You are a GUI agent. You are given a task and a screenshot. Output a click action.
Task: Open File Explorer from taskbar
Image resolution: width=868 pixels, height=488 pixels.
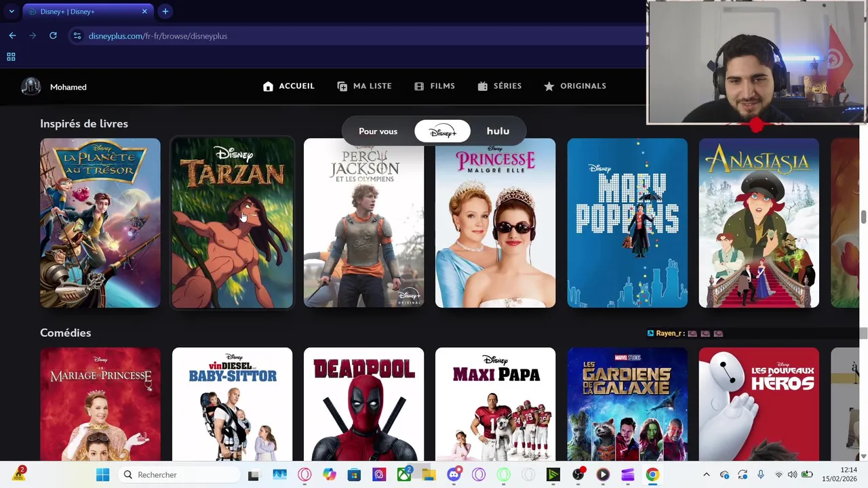(429, 475)
